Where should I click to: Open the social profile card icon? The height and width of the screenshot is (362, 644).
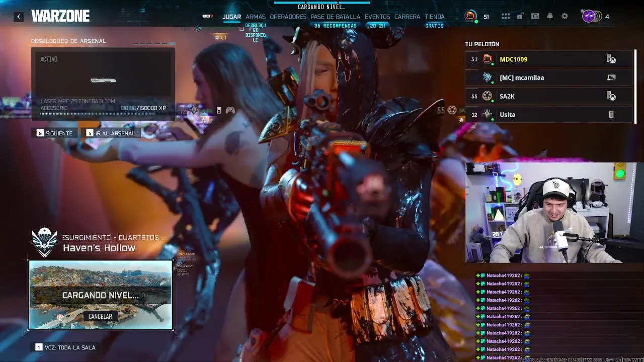[x=535, y=17]
